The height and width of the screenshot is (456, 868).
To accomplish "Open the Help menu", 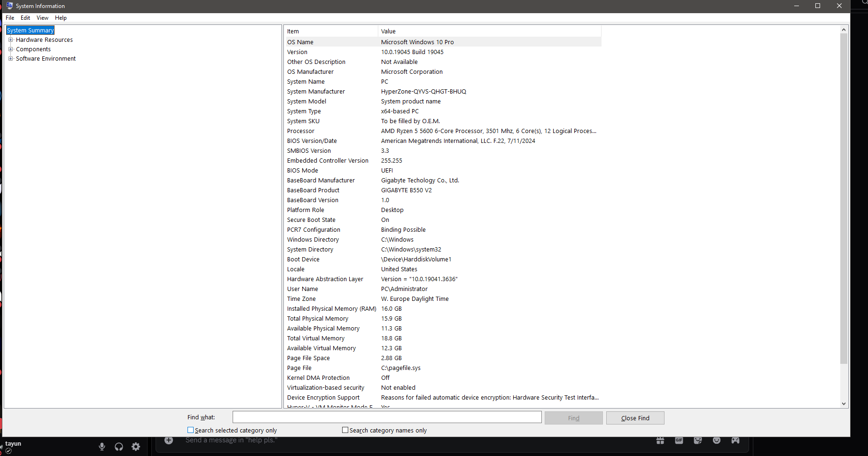I will tap(61, 18).
